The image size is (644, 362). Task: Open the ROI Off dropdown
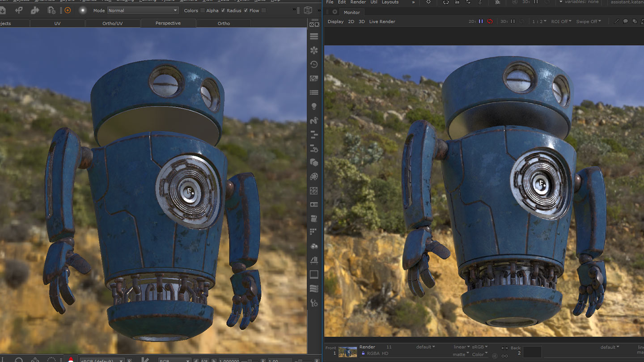tap(561, 21)
